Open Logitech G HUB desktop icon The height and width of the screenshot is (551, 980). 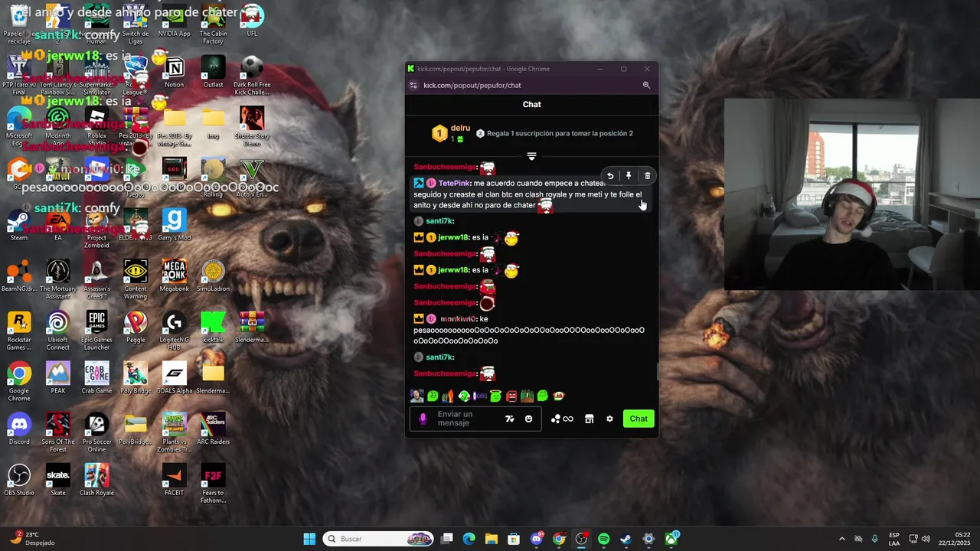click(174, 331)
